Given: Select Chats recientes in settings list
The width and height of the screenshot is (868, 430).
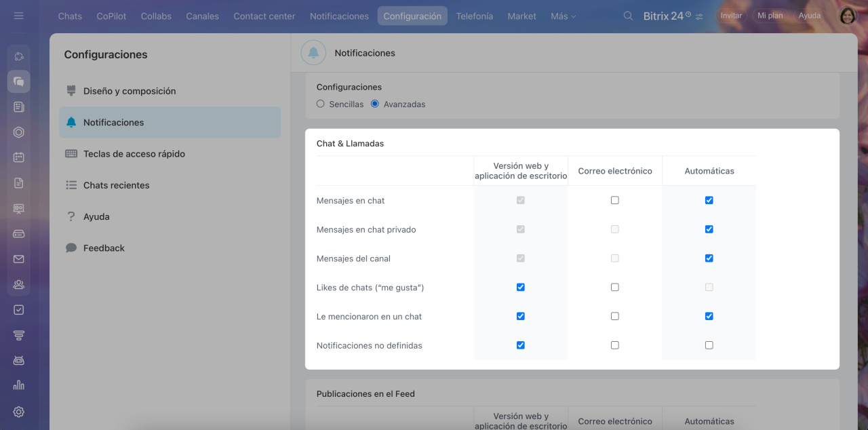Looking at the screenshot, I should [170, 185].
